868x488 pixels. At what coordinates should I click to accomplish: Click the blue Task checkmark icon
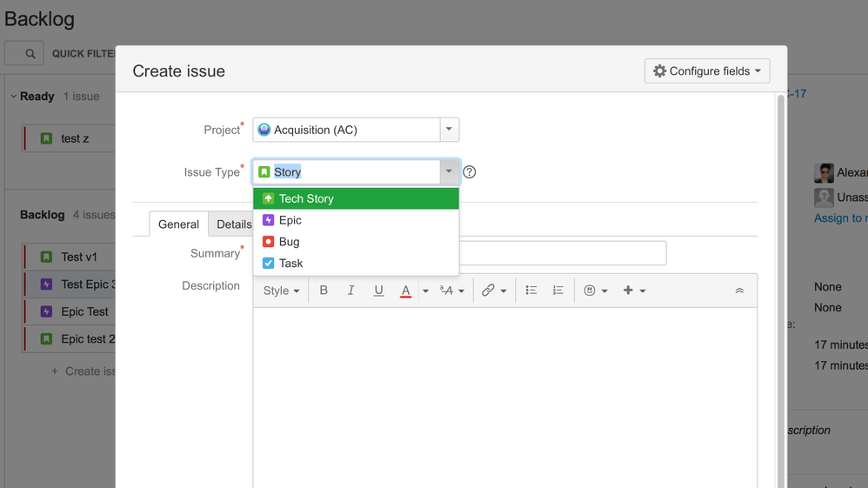(269, 263)
